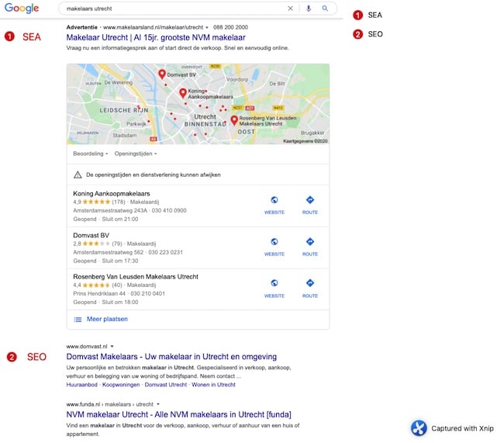
Task: Click the Google logo
Action: [x=22, y=8]
